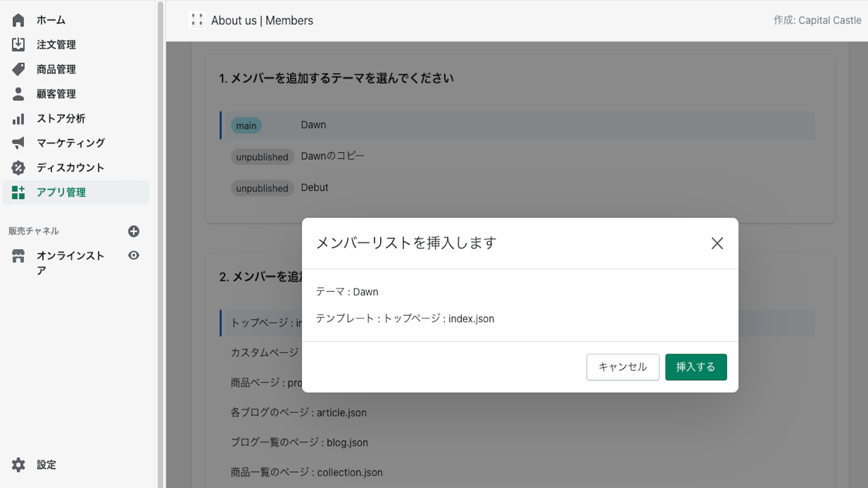The width and height of the screenshot is (868, 488).
Task: Click the main badge on Dawn row
Action: 246,126
